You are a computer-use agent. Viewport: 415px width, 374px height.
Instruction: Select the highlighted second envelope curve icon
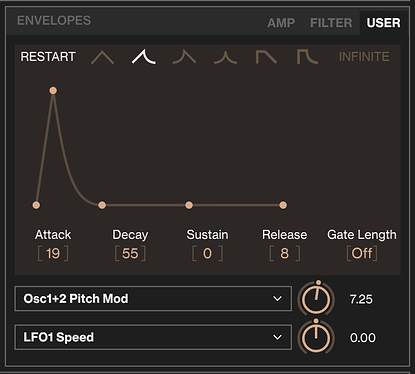[x=144, y=57]
